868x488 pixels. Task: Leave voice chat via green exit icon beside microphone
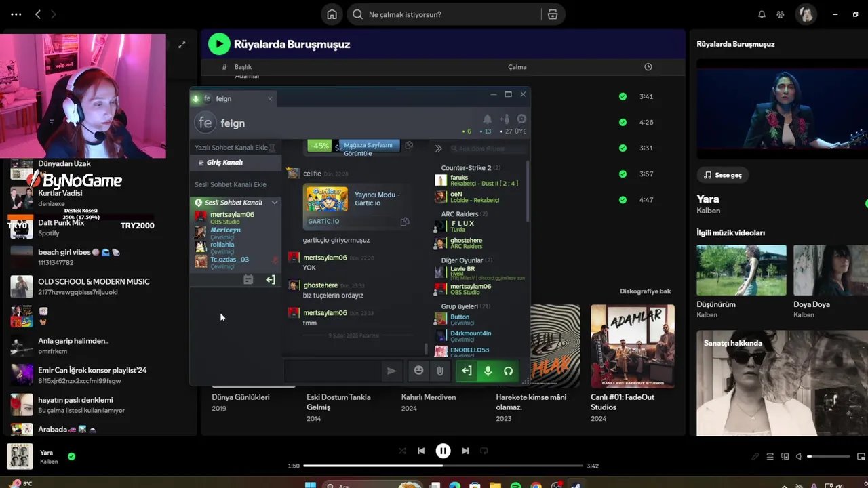coord(467,371)
